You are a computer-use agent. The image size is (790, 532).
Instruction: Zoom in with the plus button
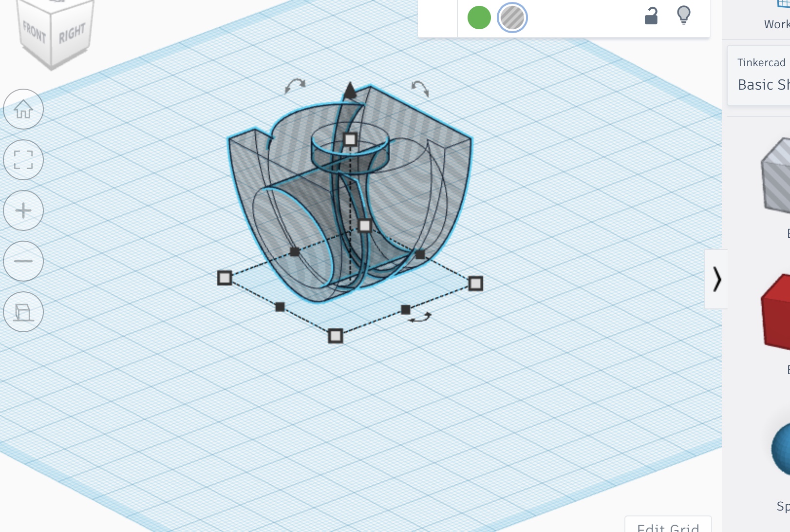[23, 210]
